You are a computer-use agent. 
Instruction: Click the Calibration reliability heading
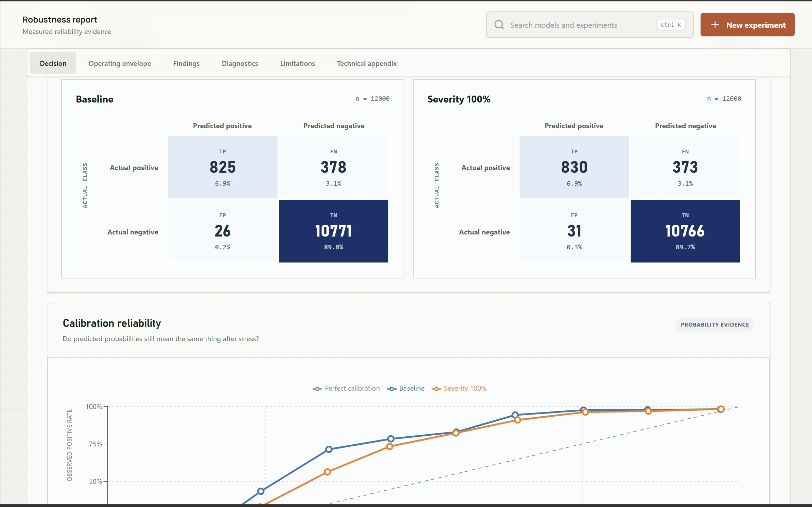[112, 323]
